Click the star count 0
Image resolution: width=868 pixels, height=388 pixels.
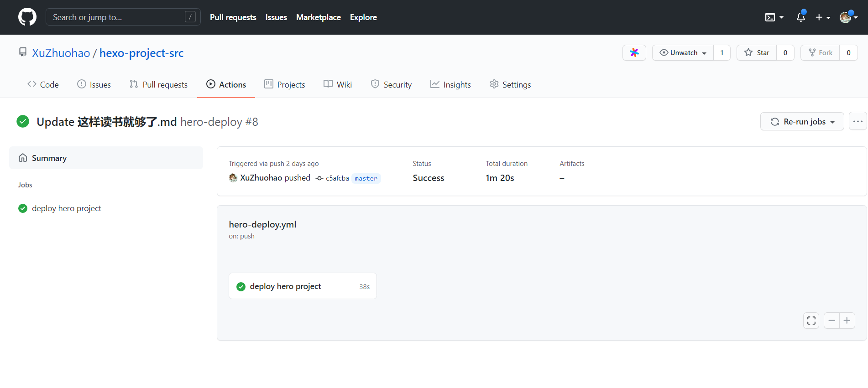[785, 53]
